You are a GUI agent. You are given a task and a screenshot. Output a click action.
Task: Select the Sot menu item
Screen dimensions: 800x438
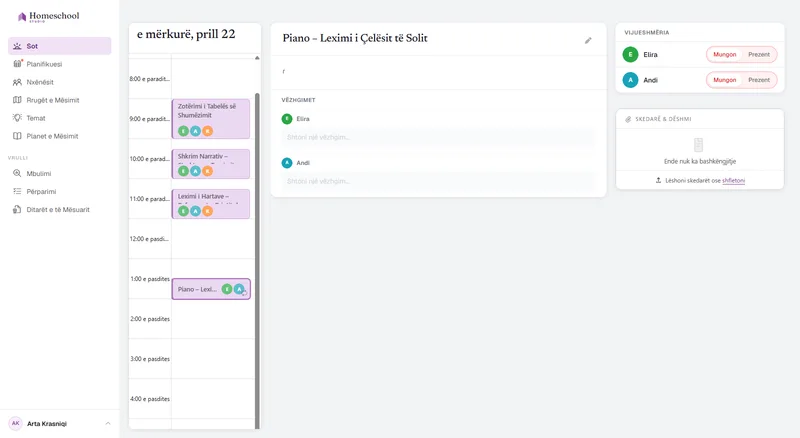(60, 46)
